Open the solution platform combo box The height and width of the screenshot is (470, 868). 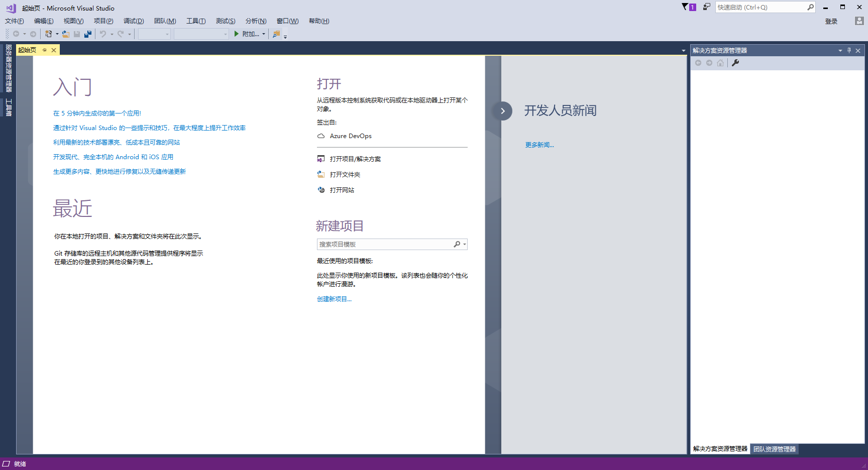[x=201, y=34]
